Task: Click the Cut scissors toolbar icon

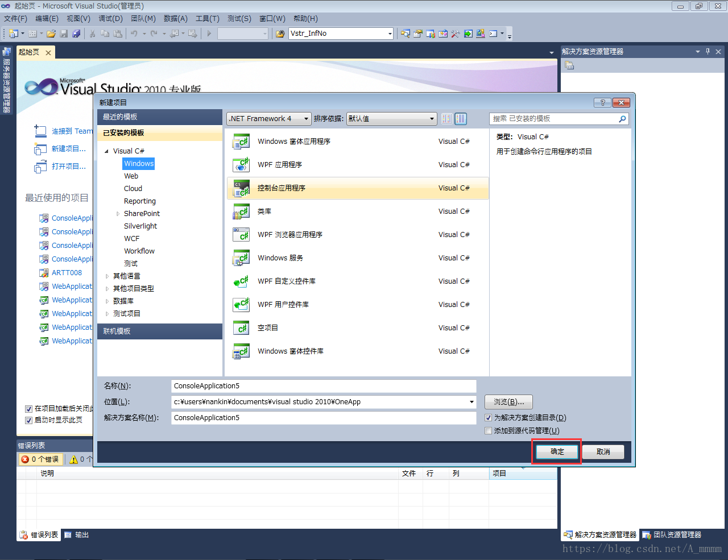Action: tap(93, 34)
